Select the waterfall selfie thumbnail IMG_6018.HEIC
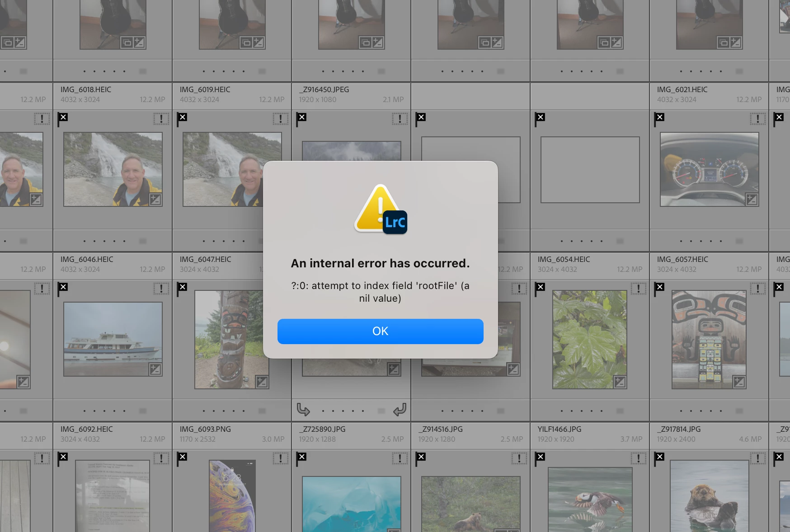790x532 pixels. pyautogui.click(x=113, y=169)
